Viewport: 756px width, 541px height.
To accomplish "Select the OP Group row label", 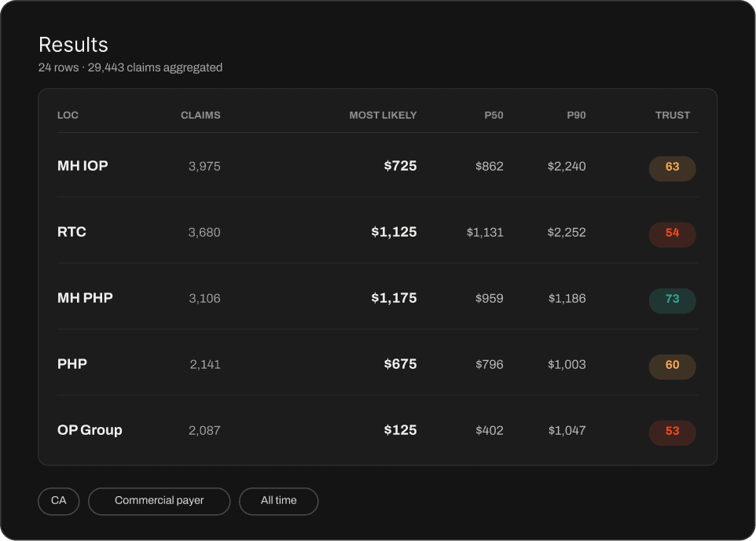I will [90, 430].
